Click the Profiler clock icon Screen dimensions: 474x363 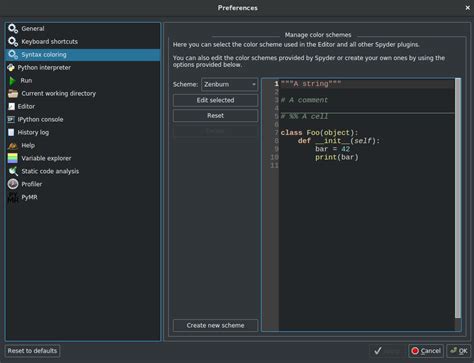pyautogui.click(x=13, y=184)
